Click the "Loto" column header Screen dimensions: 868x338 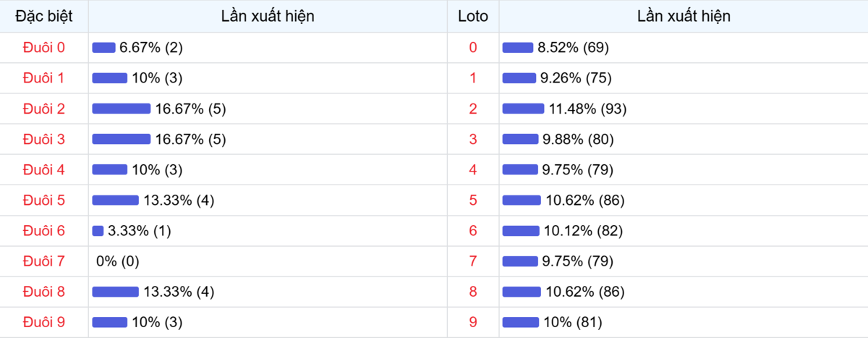(x=473, y=16)
